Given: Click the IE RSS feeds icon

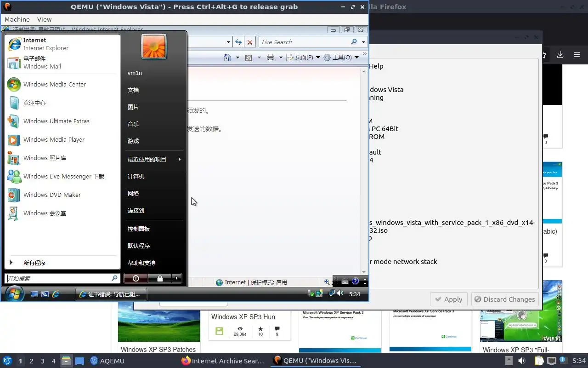Looking at the screenshot, I should point(249,57).
